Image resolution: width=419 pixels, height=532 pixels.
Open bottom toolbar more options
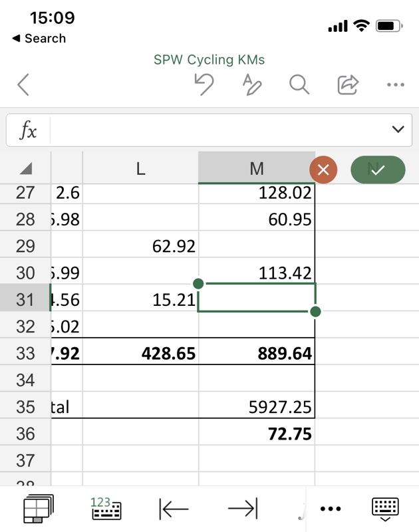click(x=330, y=509)
